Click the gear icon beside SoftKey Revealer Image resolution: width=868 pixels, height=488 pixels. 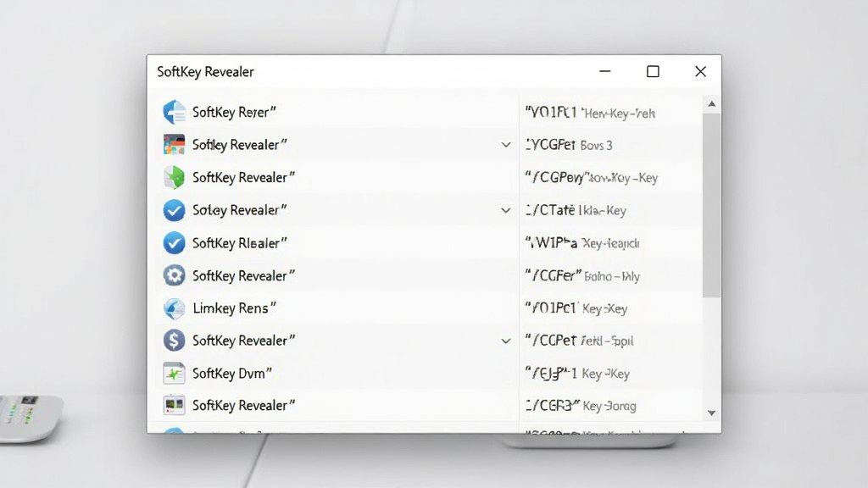[174, 275]
